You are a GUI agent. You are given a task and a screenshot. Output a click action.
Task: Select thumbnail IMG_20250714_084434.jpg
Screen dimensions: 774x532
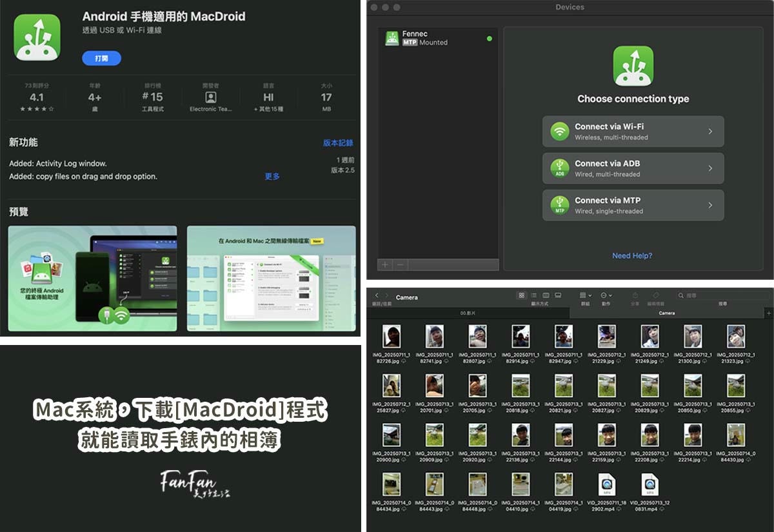point(392,484)
